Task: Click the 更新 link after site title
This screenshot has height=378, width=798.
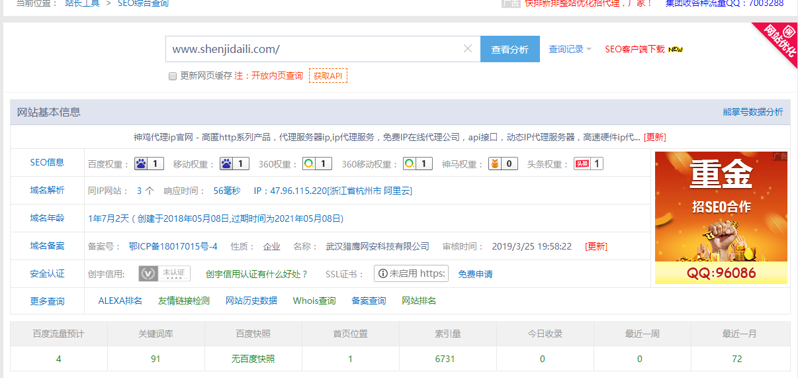Action: [x=654, y=137]
